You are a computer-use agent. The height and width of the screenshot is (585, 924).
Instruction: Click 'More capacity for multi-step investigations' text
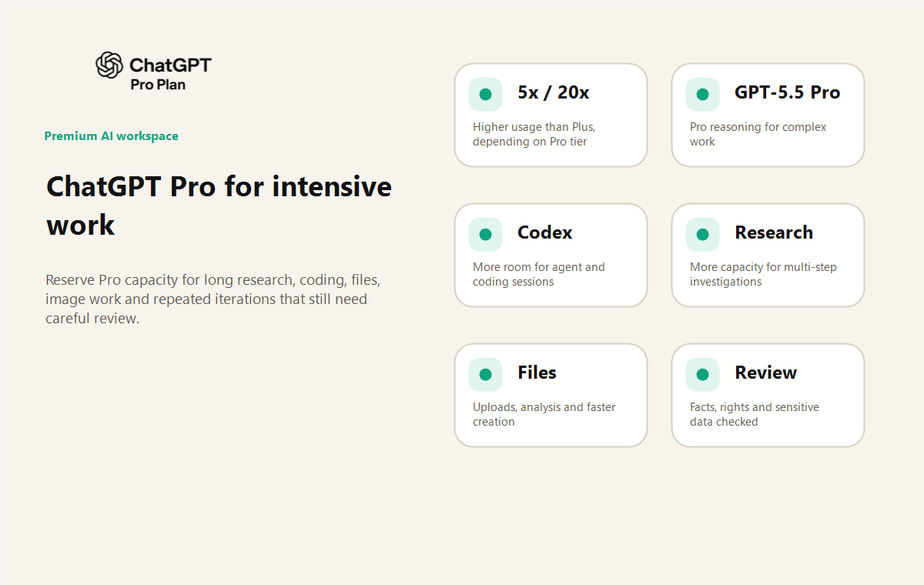(x=763, y=274)
